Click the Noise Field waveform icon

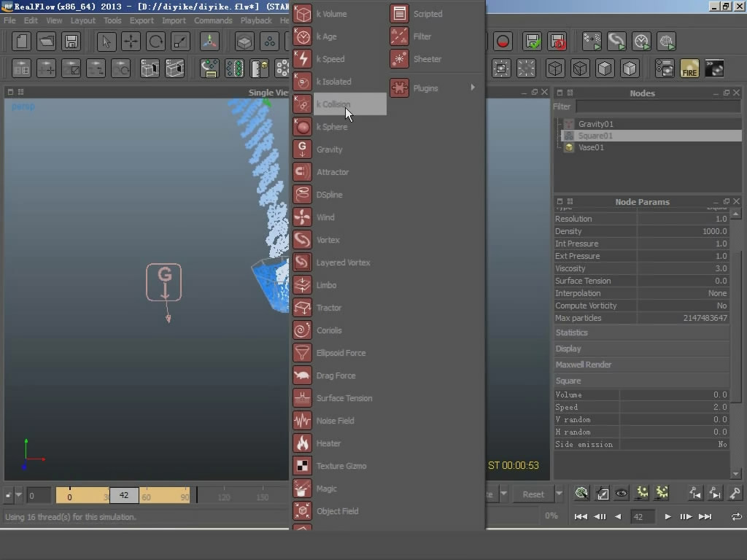tap(302, 421)
